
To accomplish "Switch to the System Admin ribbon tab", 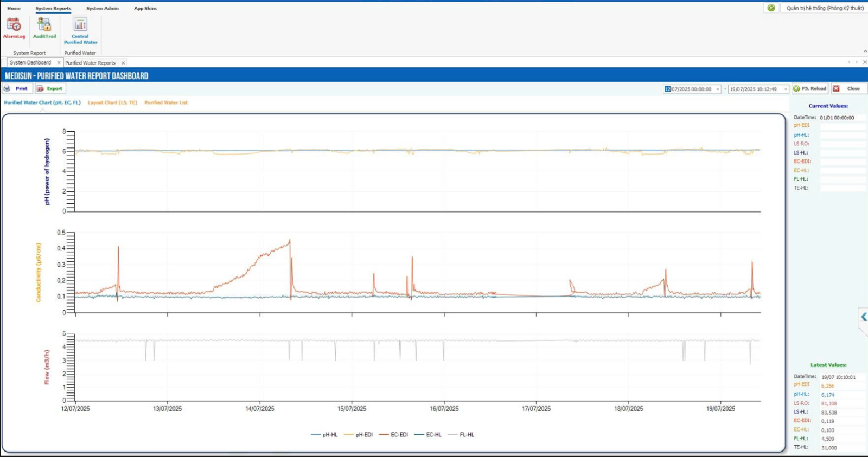I will pyautogui.click(x=102, y=8).
